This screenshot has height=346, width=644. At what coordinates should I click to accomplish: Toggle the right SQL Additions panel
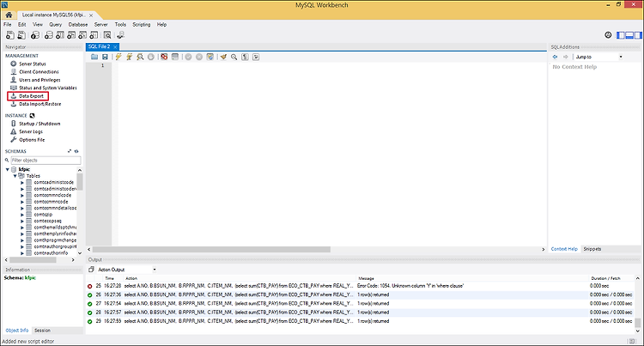(638, 35)
